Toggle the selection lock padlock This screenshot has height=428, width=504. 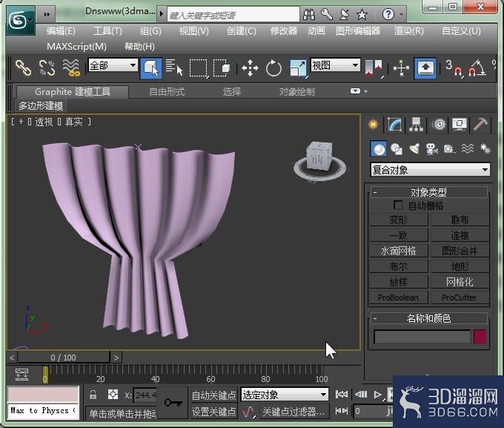click(x=93, y=395)
